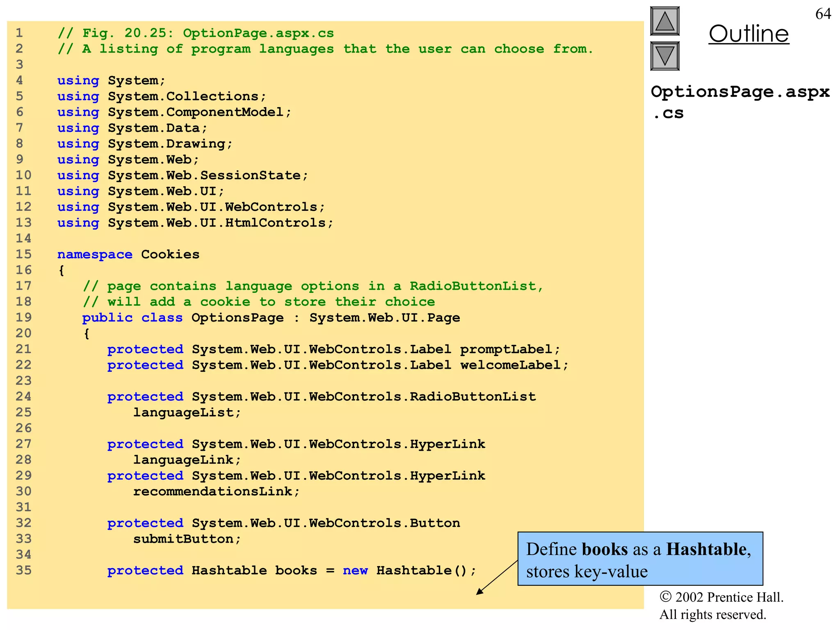Viewport: 840px width, 630px height.
Task: Click the opening brace on line 20
Action: pos(87,333)
